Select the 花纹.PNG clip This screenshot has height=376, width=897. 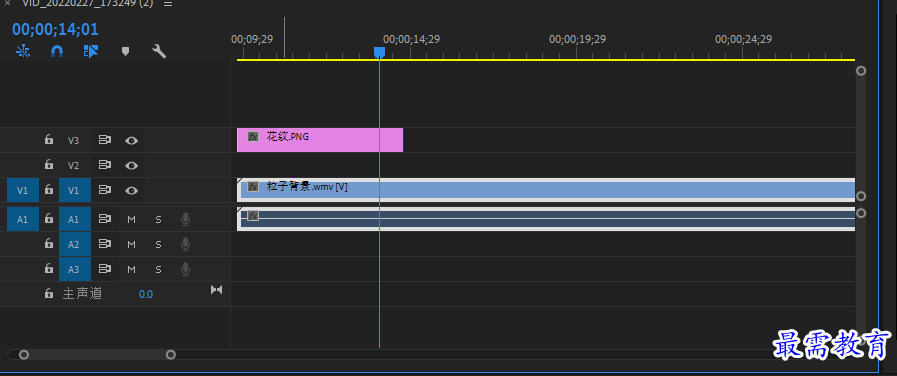click(320, 140)
